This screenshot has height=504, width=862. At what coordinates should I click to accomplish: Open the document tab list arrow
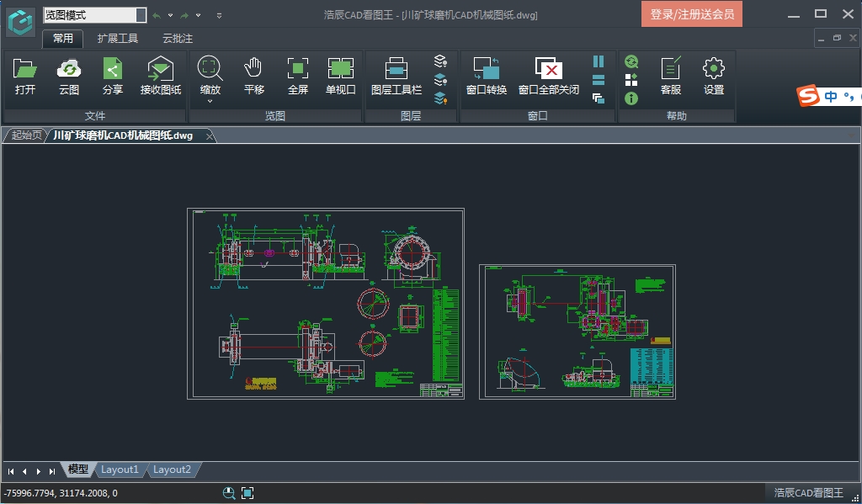tap(851, 135)
